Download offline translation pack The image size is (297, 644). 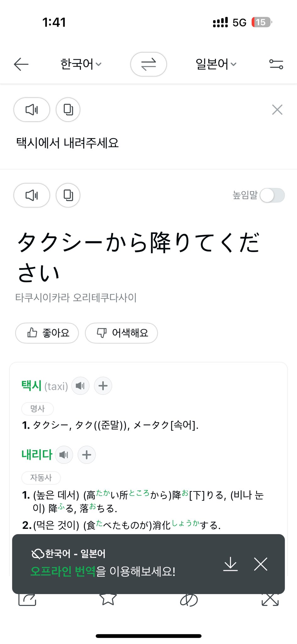coord(230,564)
